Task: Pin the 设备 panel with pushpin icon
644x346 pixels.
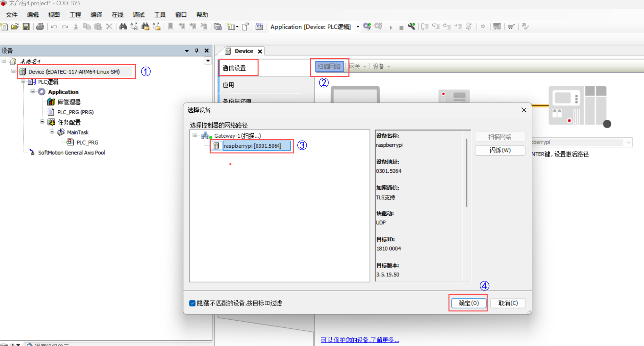Action: coord(197,51)
